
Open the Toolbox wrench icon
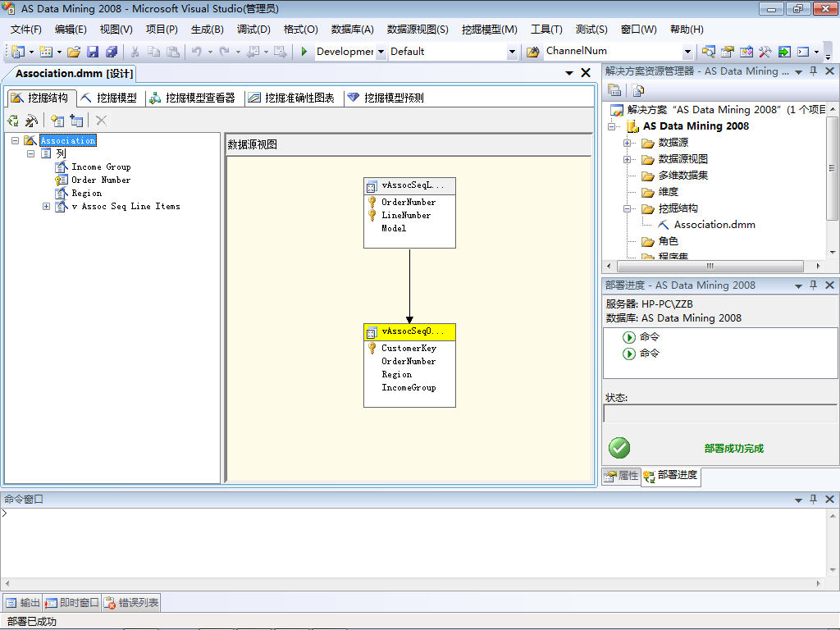pos(765,52)
